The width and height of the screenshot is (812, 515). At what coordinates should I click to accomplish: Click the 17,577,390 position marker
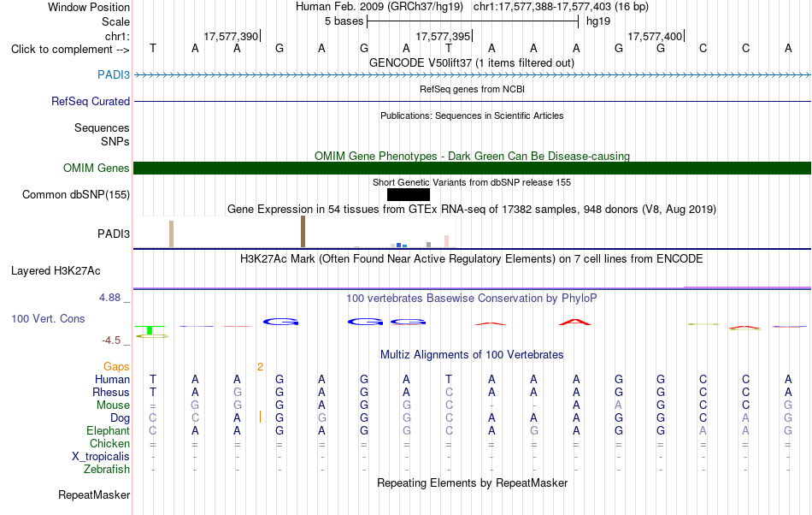(232, 36)
